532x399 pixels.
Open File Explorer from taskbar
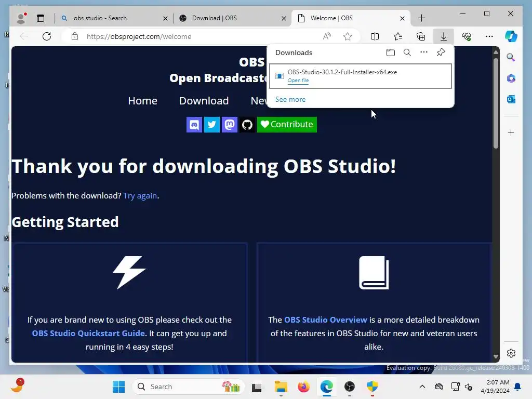[281, 387]
